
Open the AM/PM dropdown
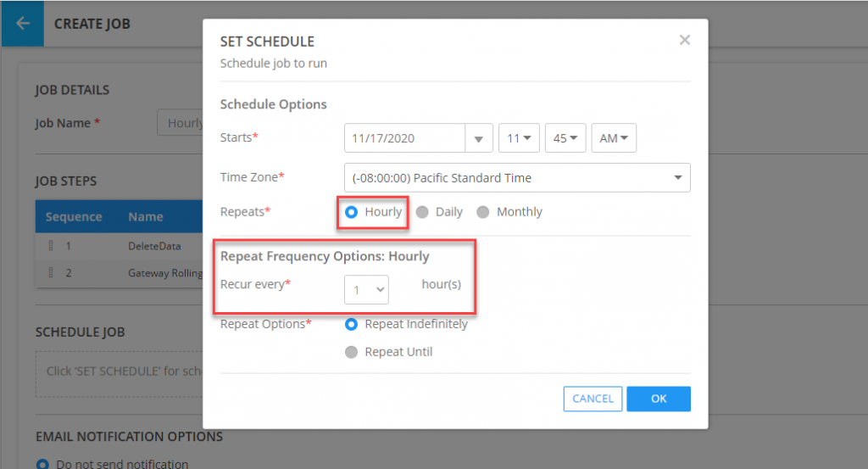point(614,138)
